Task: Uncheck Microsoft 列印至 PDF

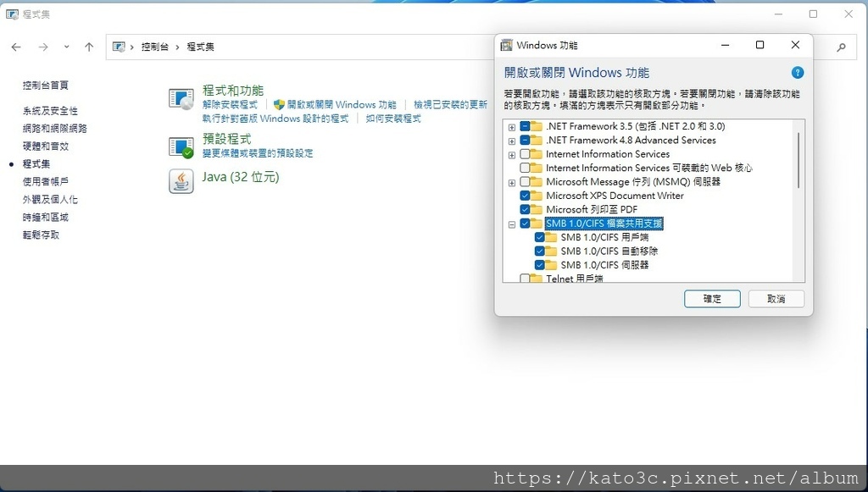Action: (525, 209)
